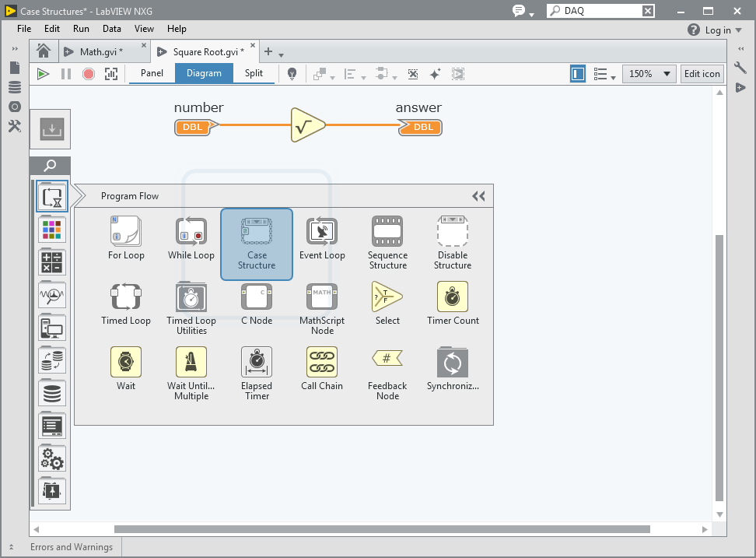Screen dimensions: 756x558
Task: Close the Square Root.gvi tab
Action: click(253, 45)
